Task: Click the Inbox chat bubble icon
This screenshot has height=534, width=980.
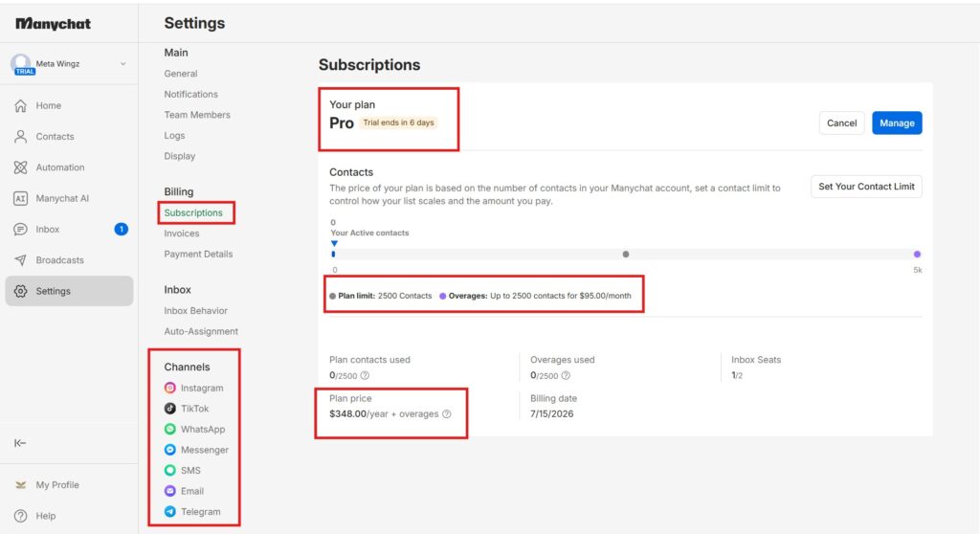Action: click(21, 230)
